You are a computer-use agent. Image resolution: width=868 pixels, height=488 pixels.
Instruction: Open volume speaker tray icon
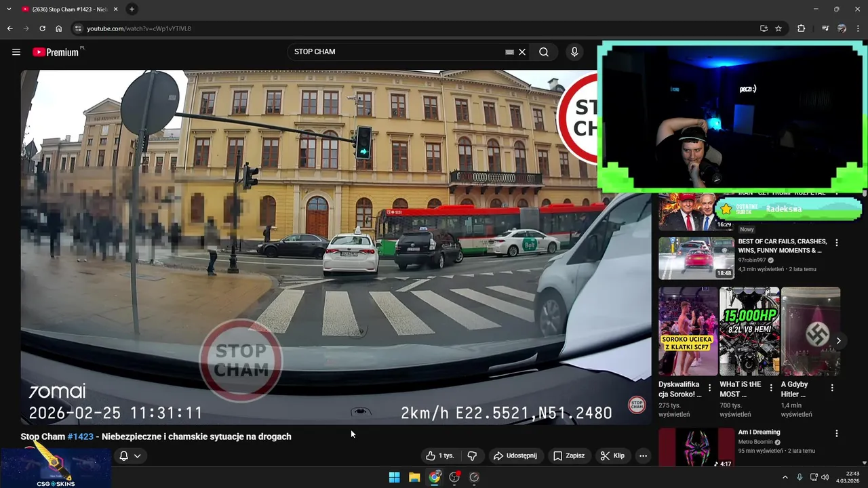825,477
